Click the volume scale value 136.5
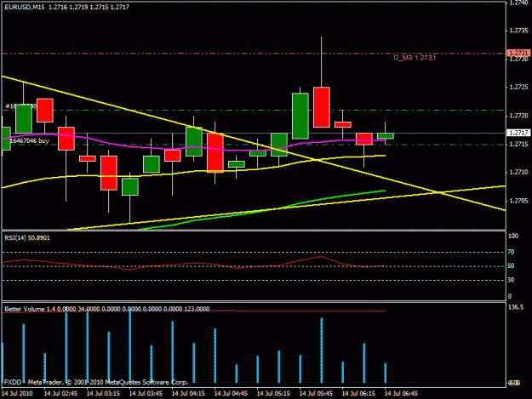This screenshot has height=399, width=532. pyautogui.click(x=516, y=307)
